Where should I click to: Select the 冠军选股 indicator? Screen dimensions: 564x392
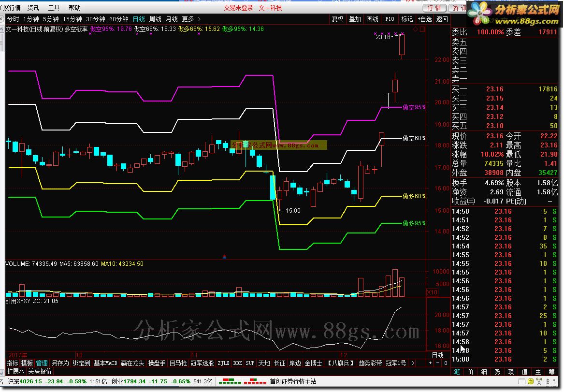202,363
